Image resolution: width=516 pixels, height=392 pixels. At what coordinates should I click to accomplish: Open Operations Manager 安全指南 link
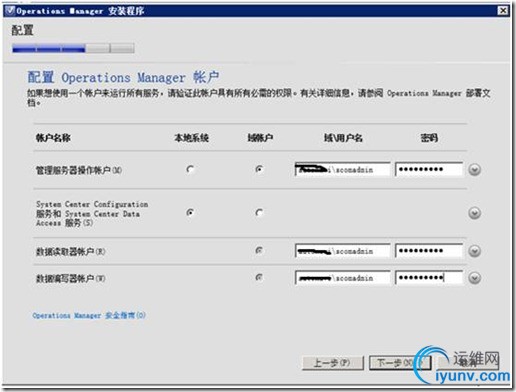coord(89,315)
